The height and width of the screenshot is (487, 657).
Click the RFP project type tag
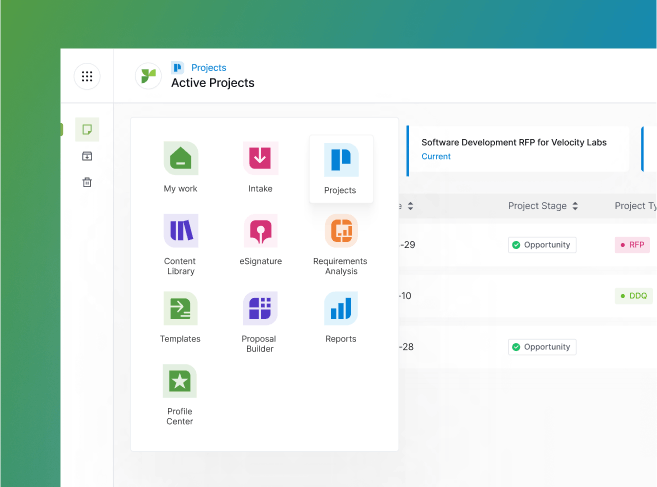coord(632,245)
